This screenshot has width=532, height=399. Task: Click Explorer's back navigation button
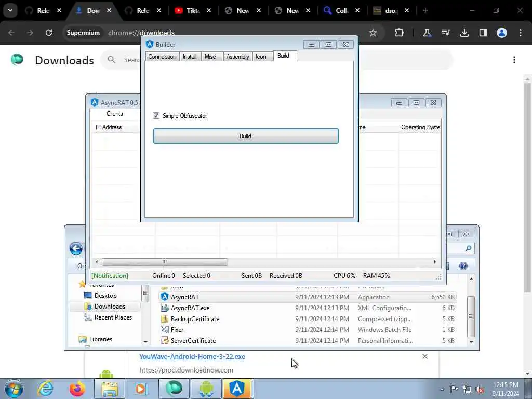pos(76,248)
